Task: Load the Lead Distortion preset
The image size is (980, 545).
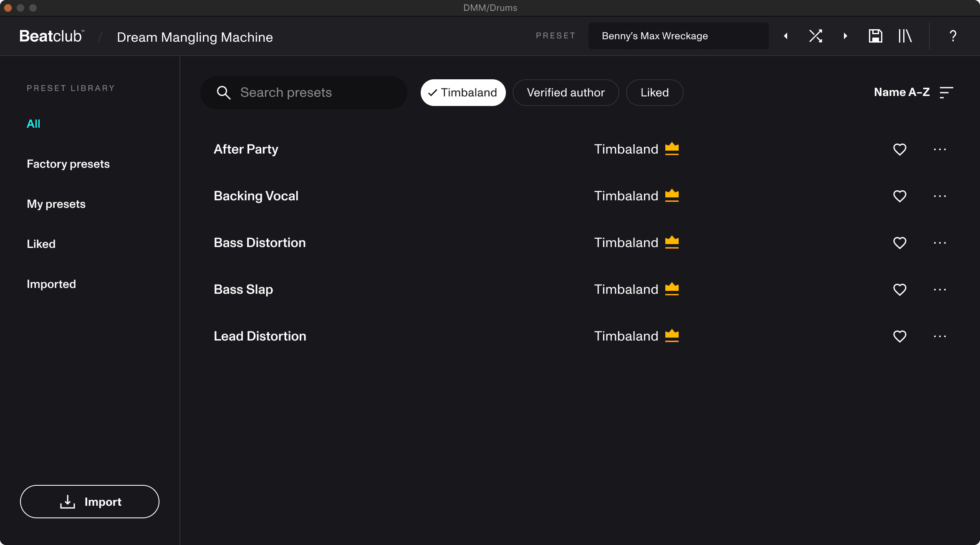Action: (x=260, y=336)
